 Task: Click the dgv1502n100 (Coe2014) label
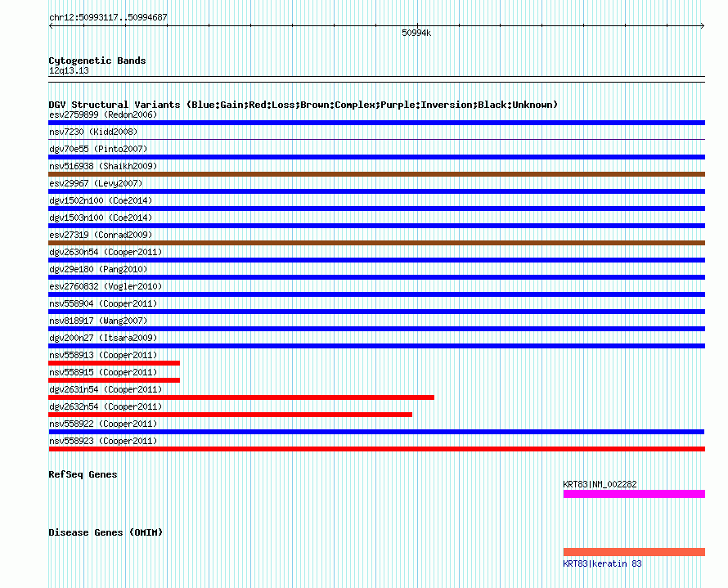[x=101, y=200]
